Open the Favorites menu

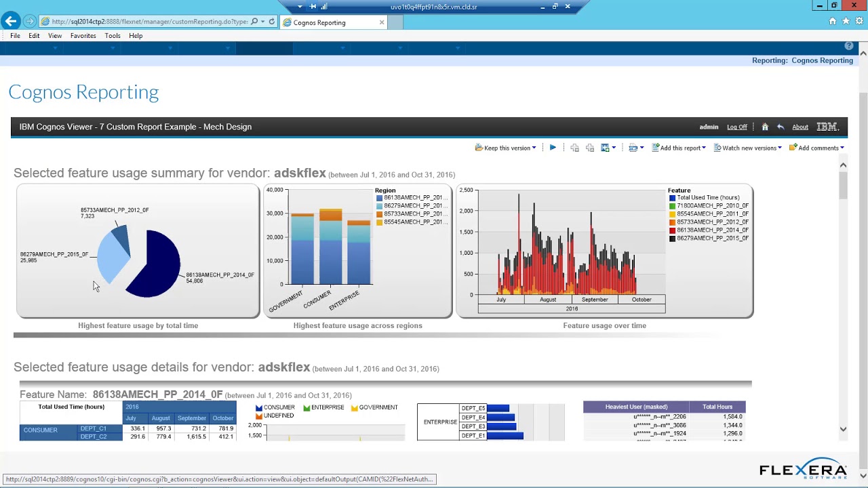83,36
